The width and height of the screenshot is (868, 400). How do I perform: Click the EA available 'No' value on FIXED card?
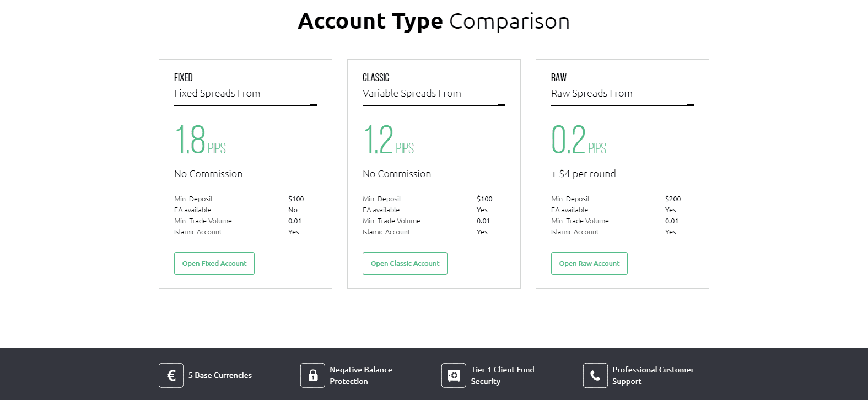293,210
